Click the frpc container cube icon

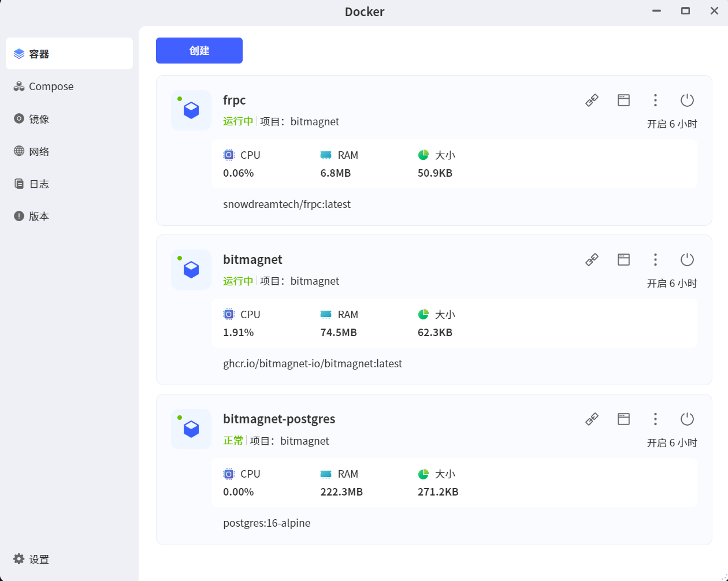[x=191, y=110]
